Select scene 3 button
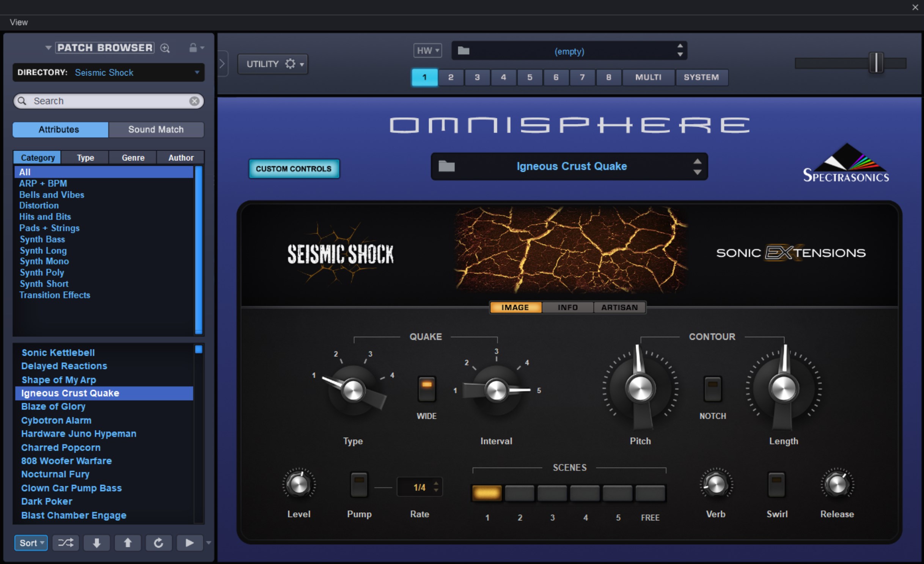The height and width of the screenshot is (564, 924). click(x=552, y=493)
